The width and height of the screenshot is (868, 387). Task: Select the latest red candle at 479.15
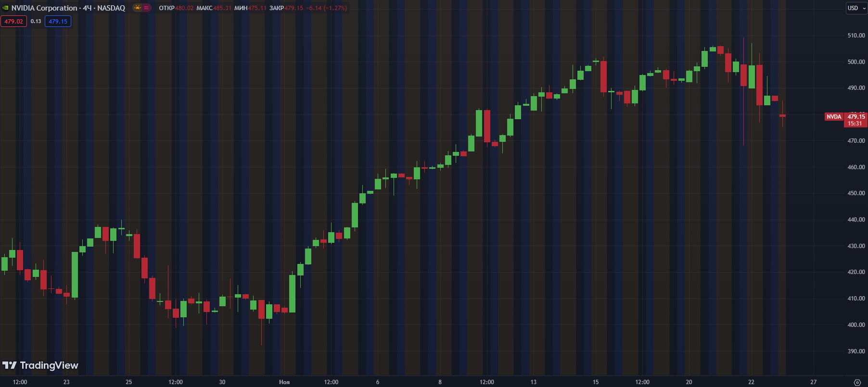pos(782,115)
